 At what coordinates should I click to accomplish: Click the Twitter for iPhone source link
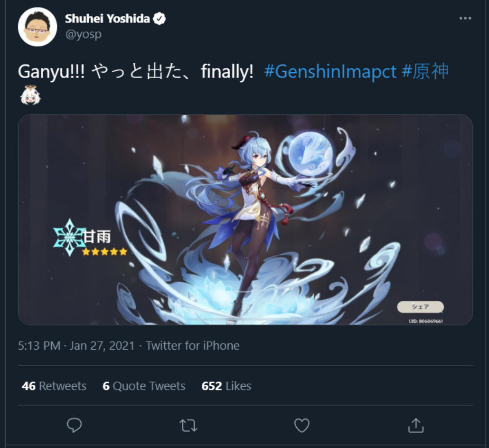[193, 346]
